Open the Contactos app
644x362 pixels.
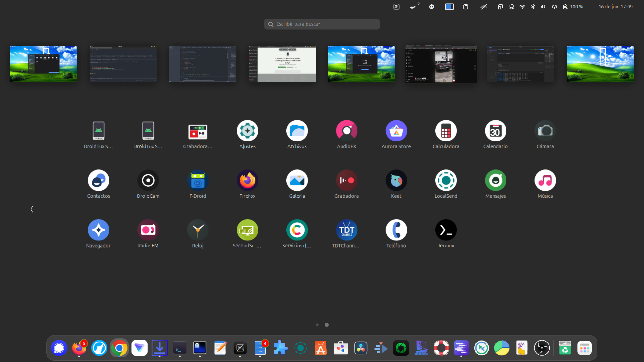[x=98, y=180]
